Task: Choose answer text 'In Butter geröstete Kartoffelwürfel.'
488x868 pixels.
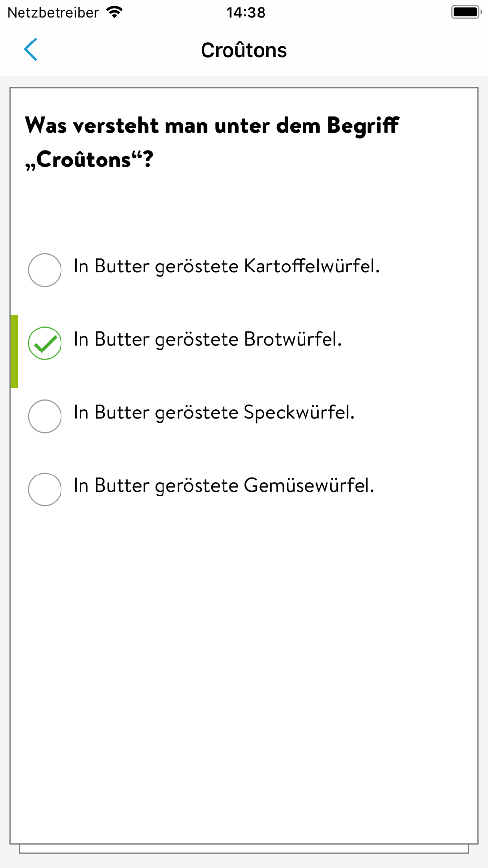Action: point(226,267)
